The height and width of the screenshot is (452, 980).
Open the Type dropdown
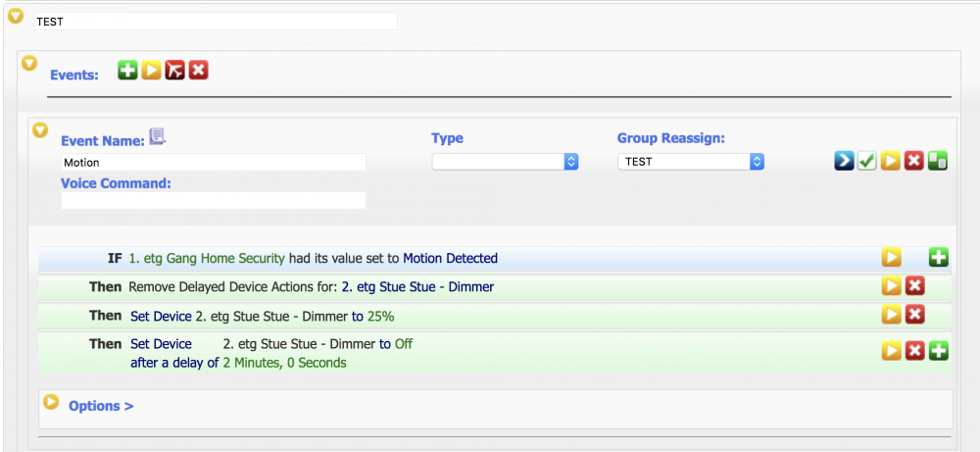click(x=505, y=162)
